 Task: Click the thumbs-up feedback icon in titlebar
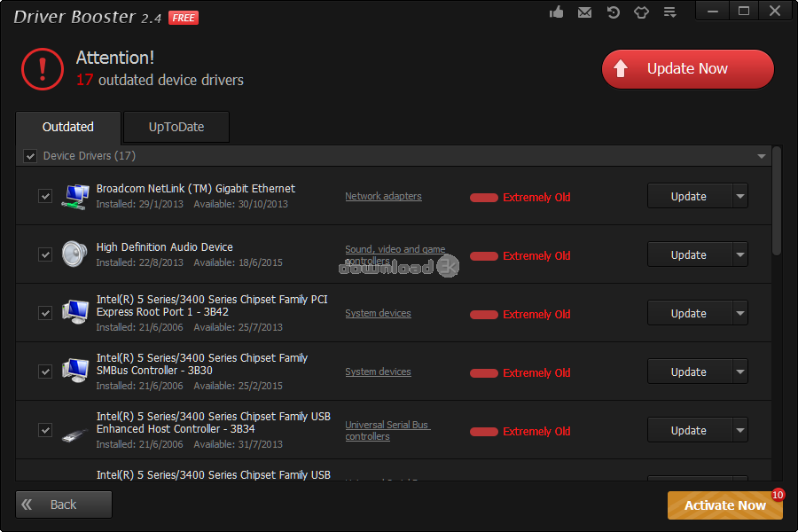[x=556, y=12]
